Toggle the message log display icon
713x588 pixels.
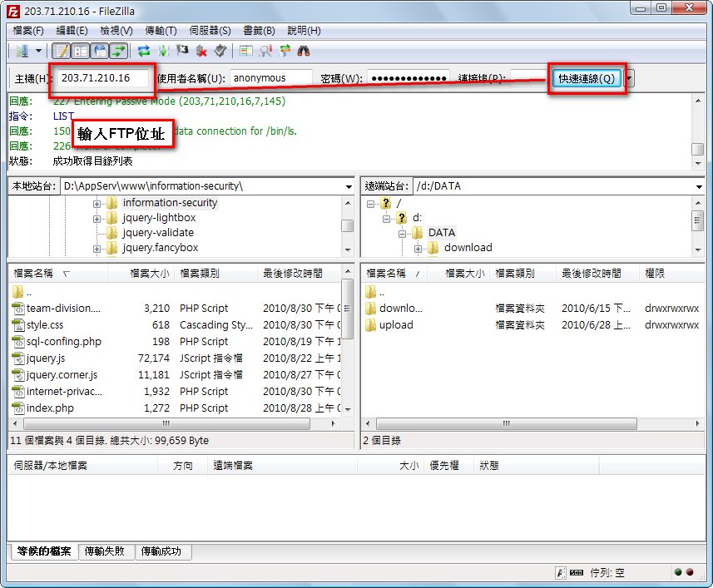point(62,51)
